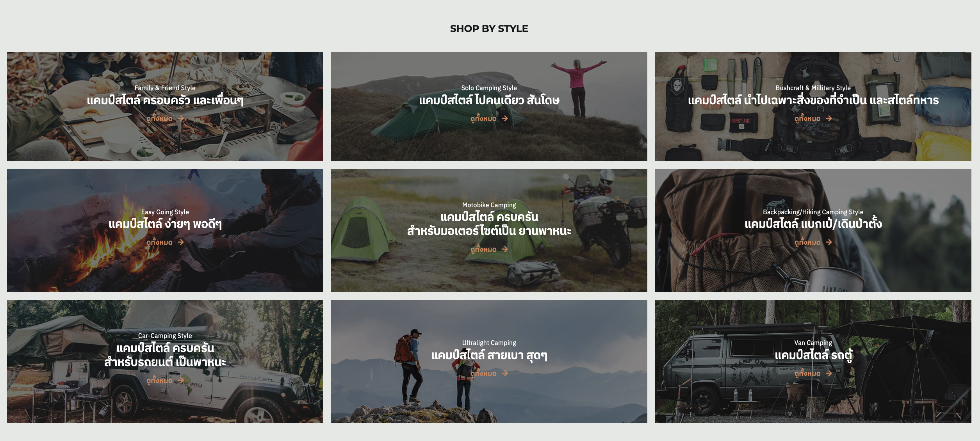Open ดูทั้งหมด link for Easy Going Style
This screenshot has height=441, width=980.
(x=165, y=242)
